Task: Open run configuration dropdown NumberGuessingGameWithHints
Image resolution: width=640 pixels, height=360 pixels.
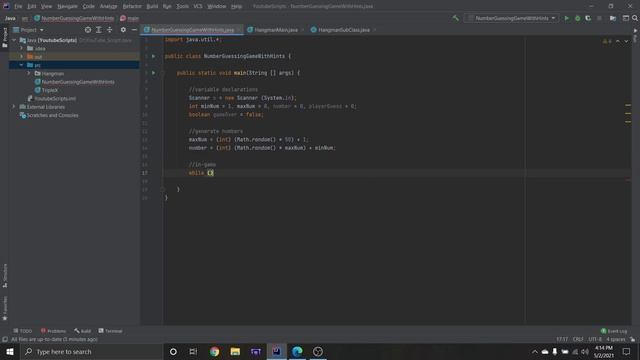Action: 511,18
